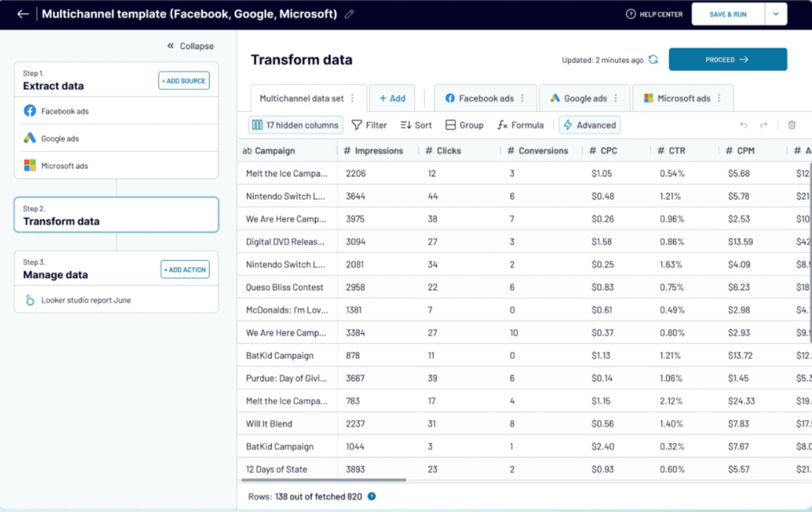
Task: Open the Multichannel data set options menu
Action: pos(353,98)
